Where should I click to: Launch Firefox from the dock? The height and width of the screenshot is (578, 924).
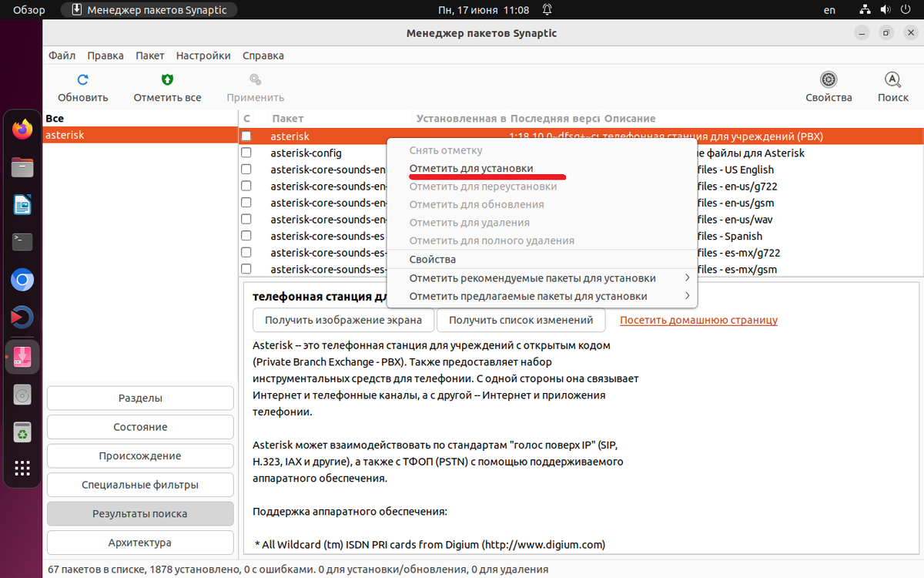[x=22, y=129]
